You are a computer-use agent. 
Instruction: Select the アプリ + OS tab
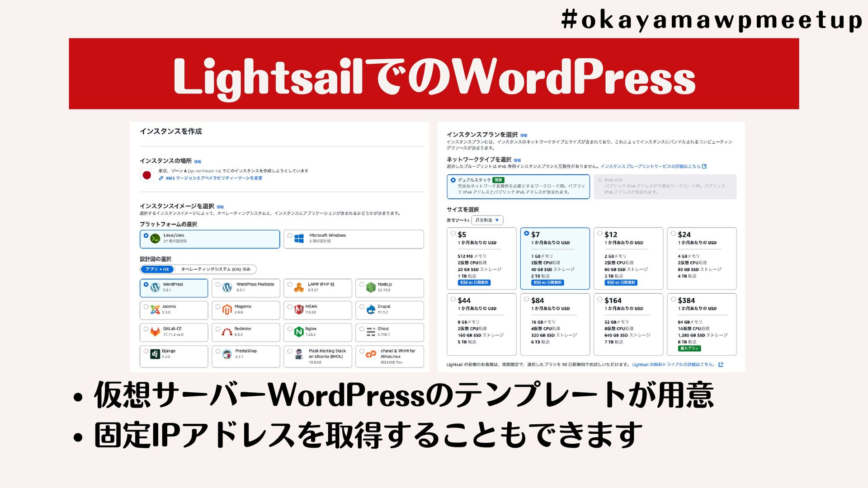click(157, 269)
